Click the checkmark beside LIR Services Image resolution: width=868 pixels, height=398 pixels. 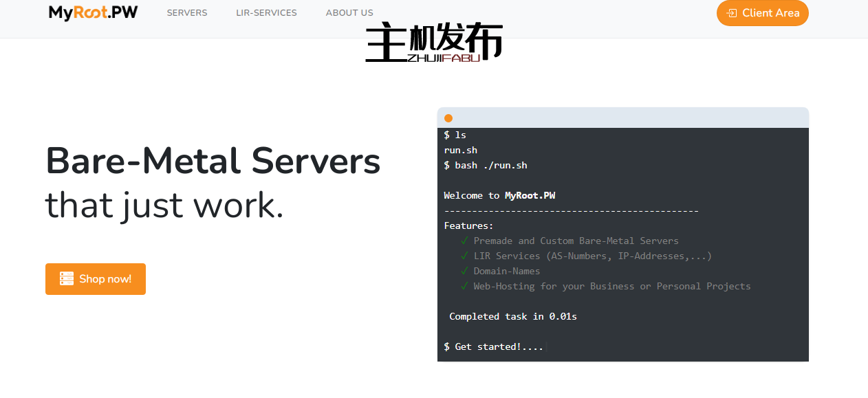465,256
